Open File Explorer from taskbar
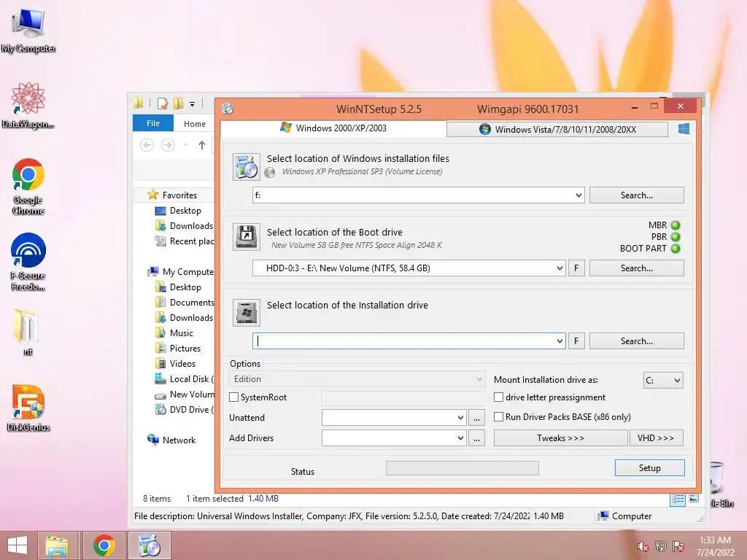 pos(57,545)
